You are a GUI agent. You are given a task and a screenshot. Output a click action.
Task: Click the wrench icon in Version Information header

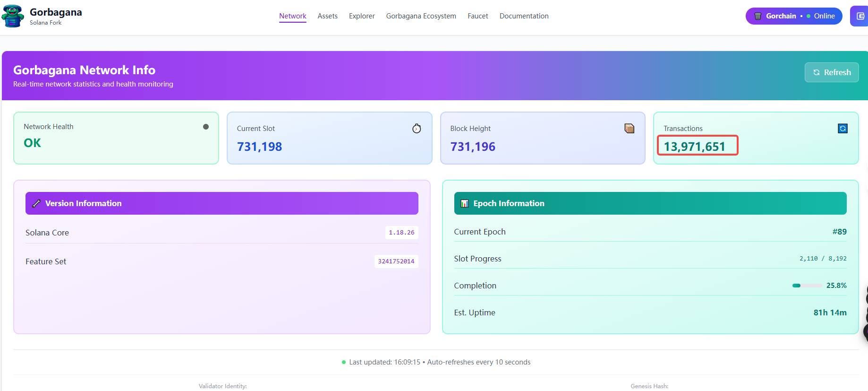tap(36, 203)
